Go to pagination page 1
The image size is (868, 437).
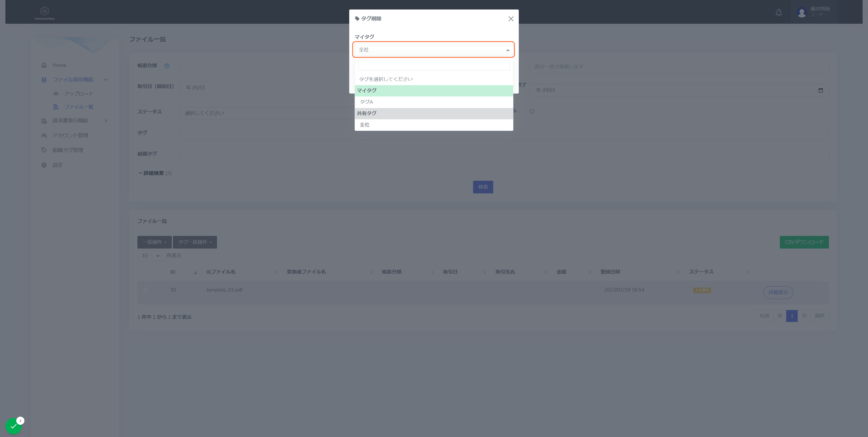coord(792,316)
